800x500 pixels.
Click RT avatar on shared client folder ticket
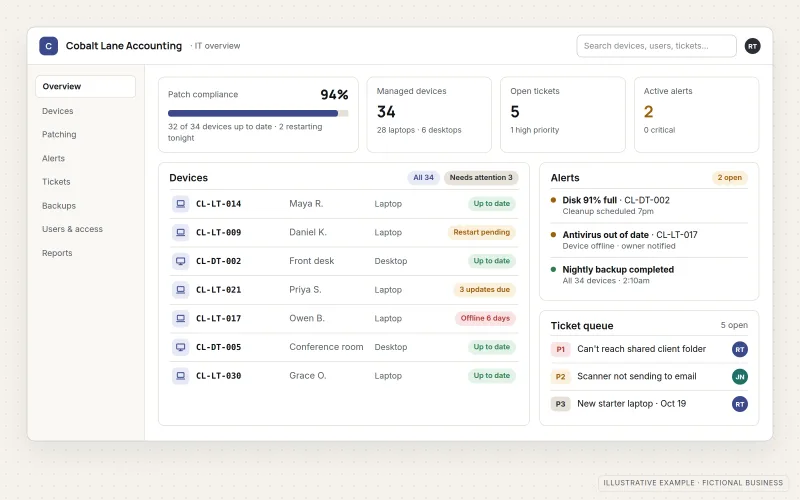pos(740,349)
